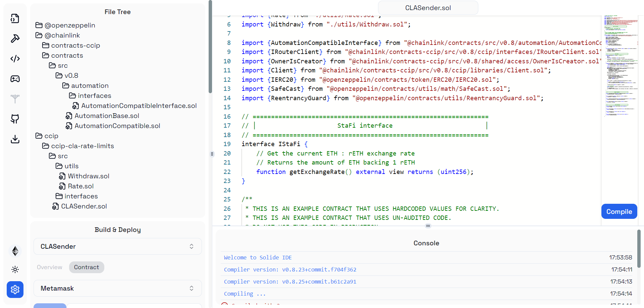Click the vertical panel resize handle

coord(212,154)
